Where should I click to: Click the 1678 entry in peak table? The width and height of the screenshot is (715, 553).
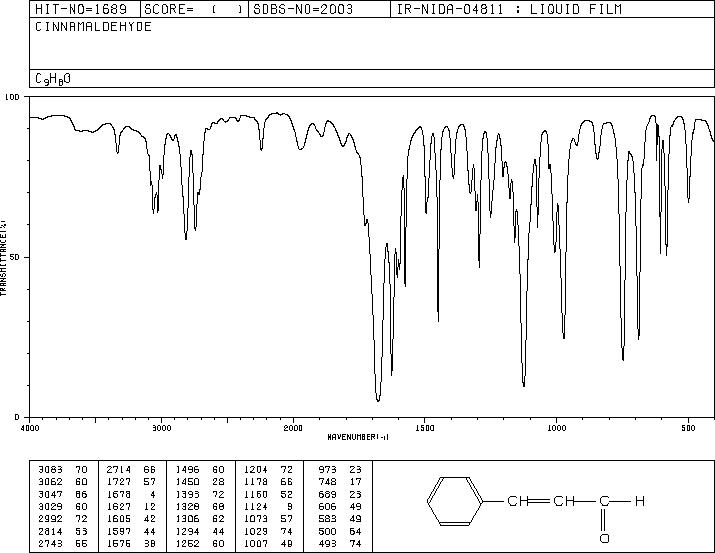point(118,494)
